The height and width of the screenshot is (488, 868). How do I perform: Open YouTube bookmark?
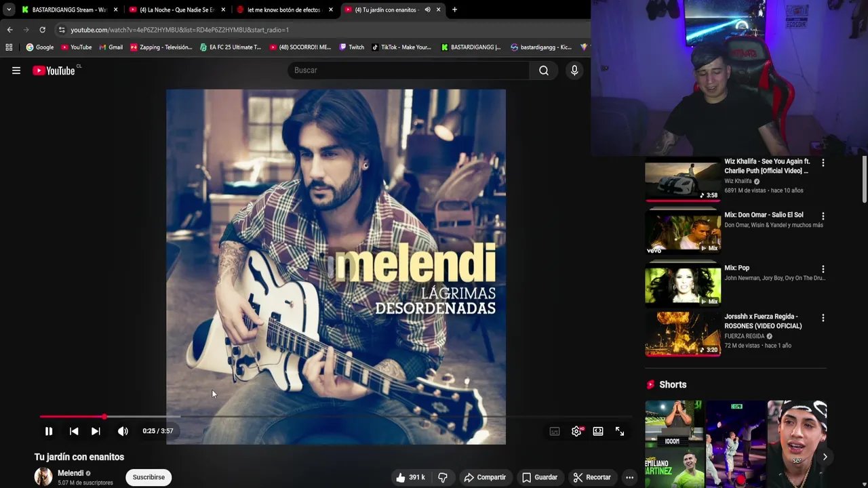[x=76, y=47]
